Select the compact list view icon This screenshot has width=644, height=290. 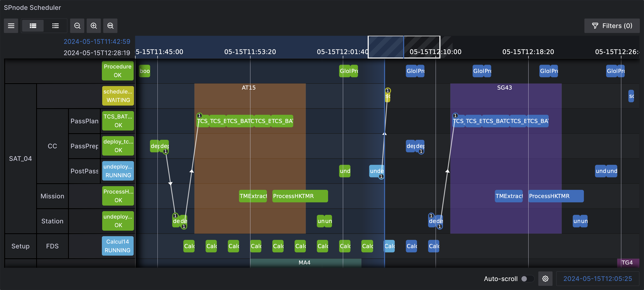pos(33,26)
